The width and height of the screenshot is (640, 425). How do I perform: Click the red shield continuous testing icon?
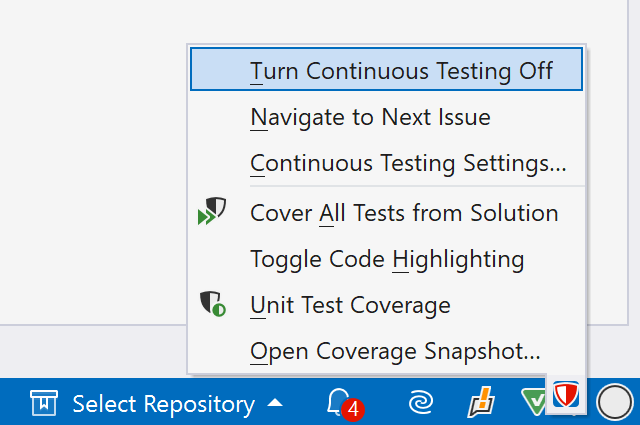coord(567,400)
